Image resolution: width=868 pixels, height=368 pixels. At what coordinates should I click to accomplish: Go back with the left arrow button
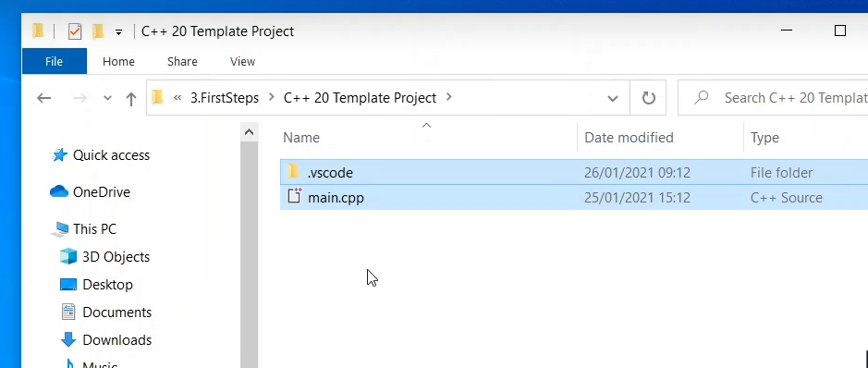43,99
